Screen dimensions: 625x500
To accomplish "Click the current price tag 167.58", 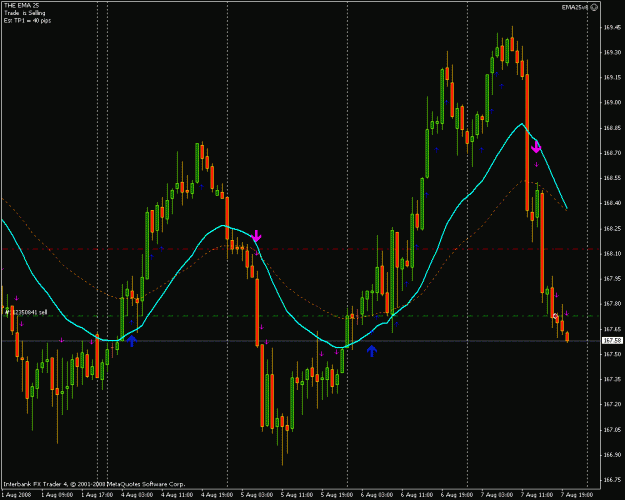I will click(x=612, y=341).
